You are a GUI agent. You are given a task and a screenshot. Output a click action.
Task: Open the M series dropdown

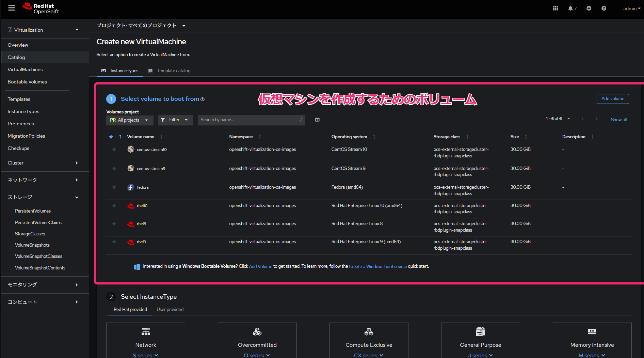592,355
